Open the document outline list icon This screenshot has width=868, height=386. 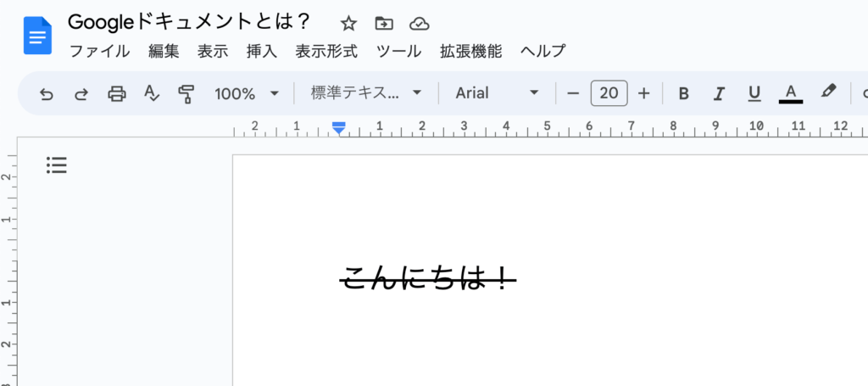pyautogui.click(x=57, y=165)
